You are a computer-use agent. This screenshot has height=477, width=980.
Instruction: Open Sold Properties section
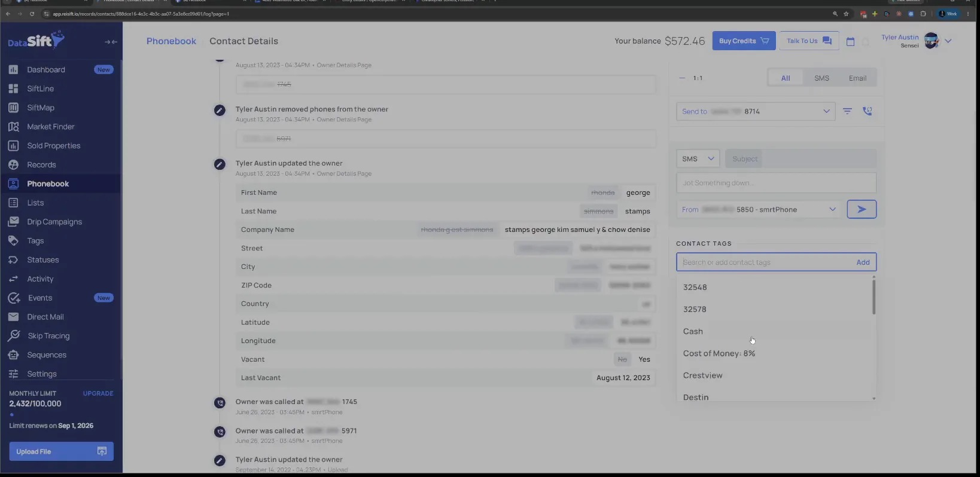[53, 146]
